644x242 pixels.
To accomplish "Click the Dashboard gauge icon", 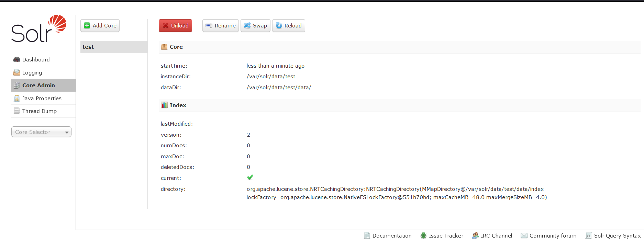I will pyautogui.click(x=17, y=60).
